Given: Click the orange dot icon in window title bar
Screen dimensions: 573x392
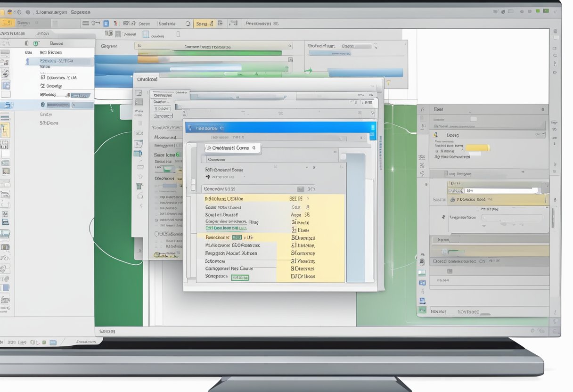Looking at the screenshot, I should (9, 12).
